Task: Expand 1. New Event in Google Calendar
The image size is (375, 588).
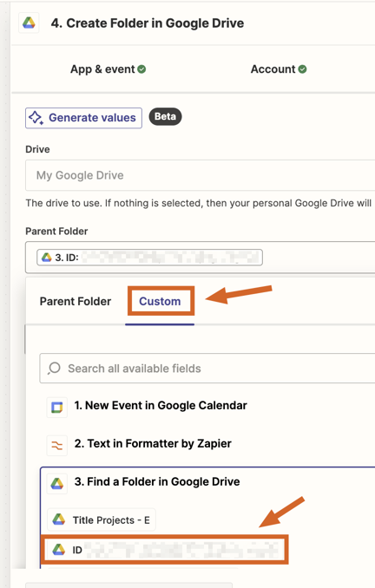Action: [161, 405]
